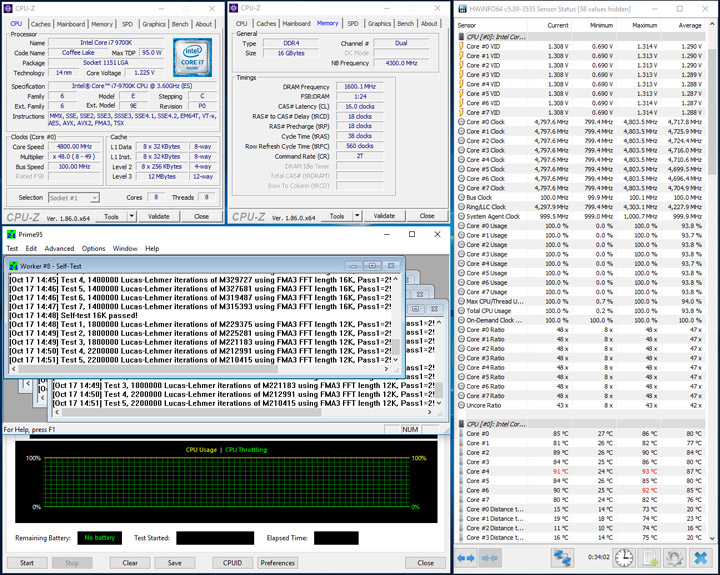This screenshot has height=575, width=720.
Task: Click the Intel Core i7 logo
Action: (193, 57)
